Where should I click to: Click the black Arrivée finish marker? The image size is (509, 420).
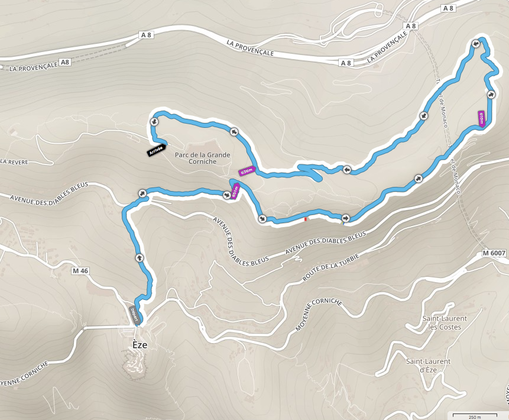157,150
